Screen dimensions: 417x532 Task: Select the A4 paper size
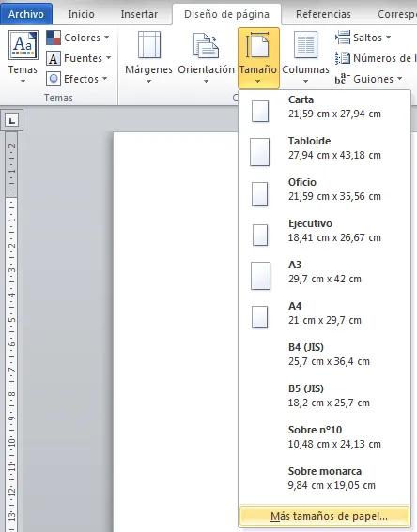(x=325, y=316)
